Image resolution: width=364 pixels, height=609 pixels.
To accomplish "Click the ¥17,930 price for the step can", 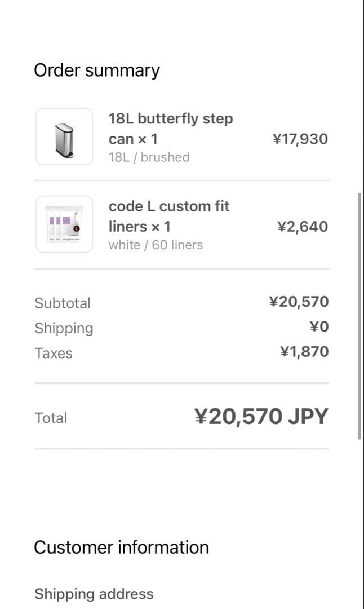I will [300, 138].
